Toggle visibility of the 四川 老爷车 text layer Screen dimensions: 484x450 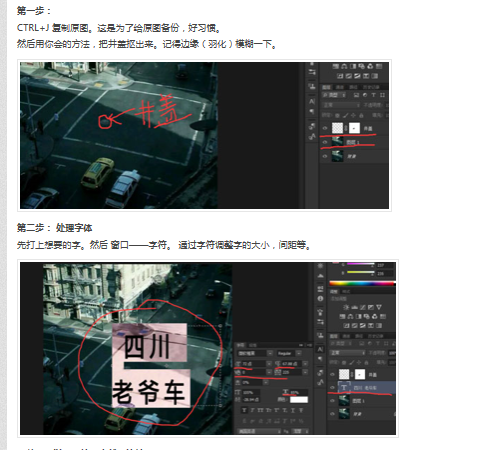332,388
